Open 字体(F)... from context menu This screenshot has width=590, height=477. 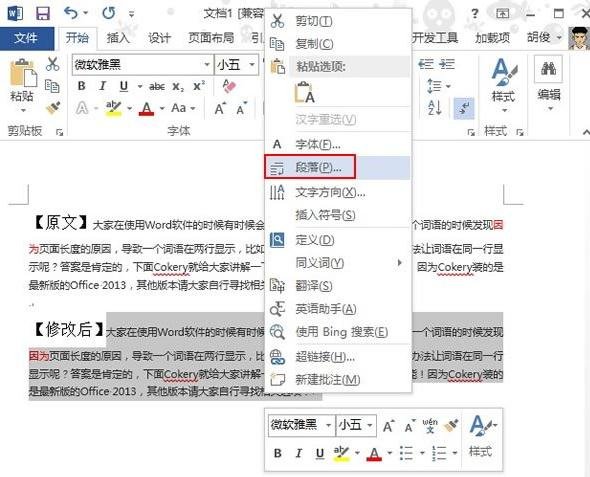pyautogui.click(x=339, y=144)
